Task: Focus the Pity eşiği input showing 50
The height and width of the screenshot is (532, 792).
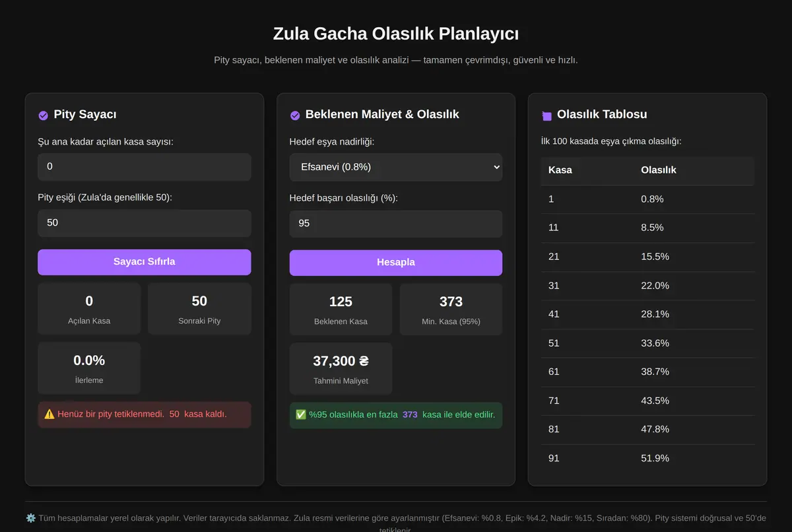Action: point(145,223)
